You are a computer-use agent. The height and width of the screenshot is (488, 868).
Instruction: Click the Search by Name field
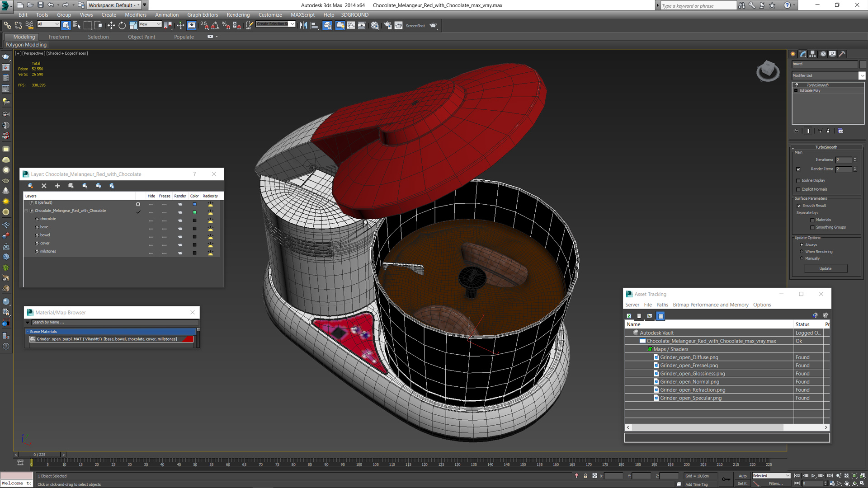114,322
